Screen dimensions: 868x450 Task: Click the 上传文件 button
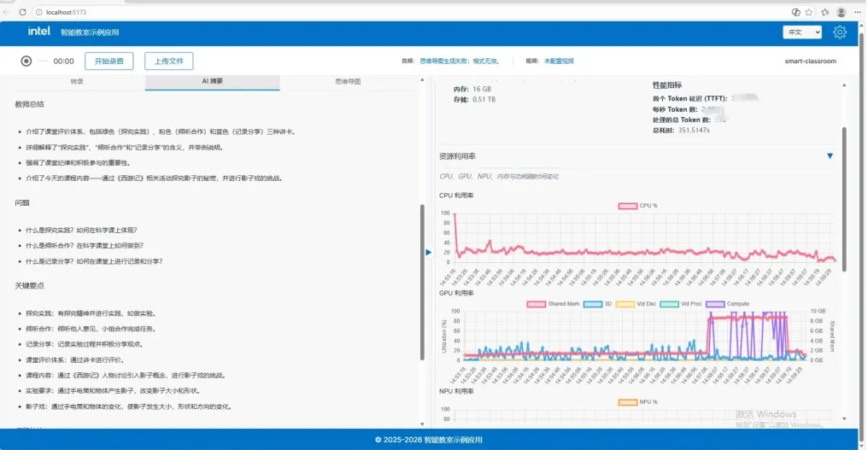coord(169,61)
